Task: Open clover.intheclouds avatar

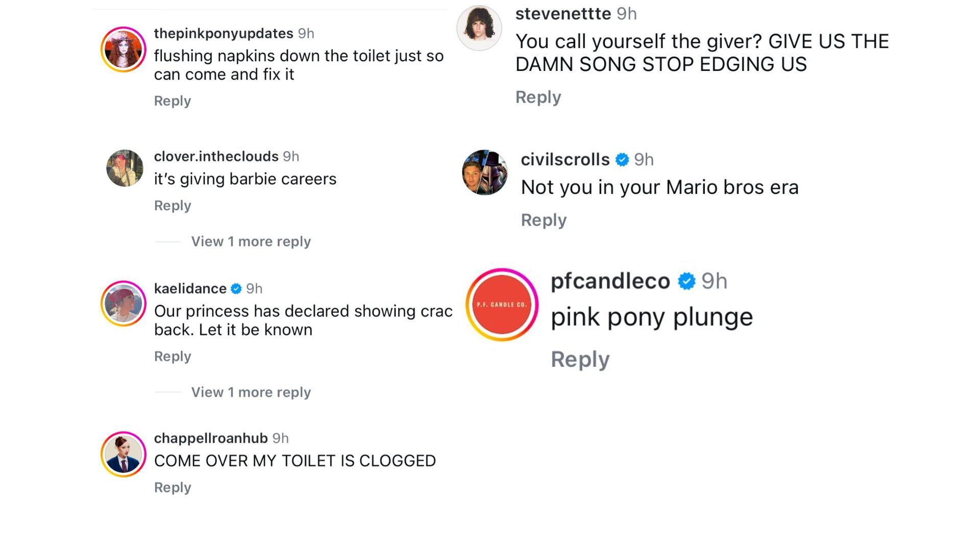Action: (125, 168)
